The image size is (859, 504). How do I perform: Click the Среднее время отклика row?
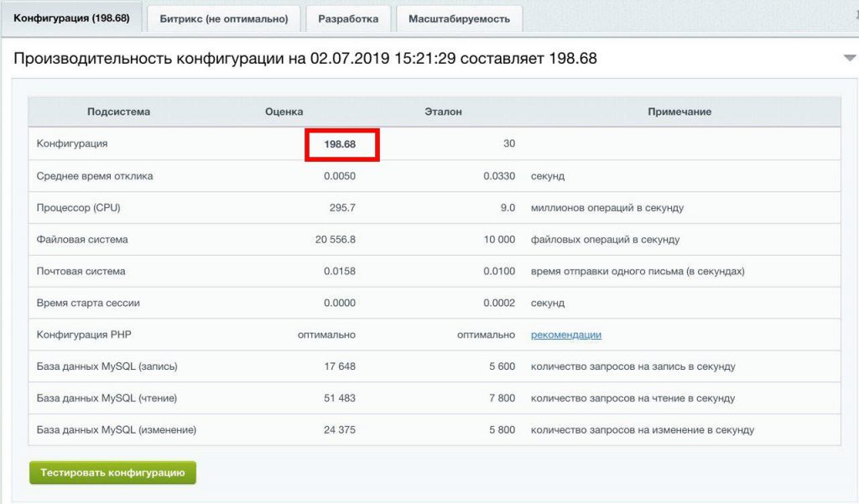95,176
